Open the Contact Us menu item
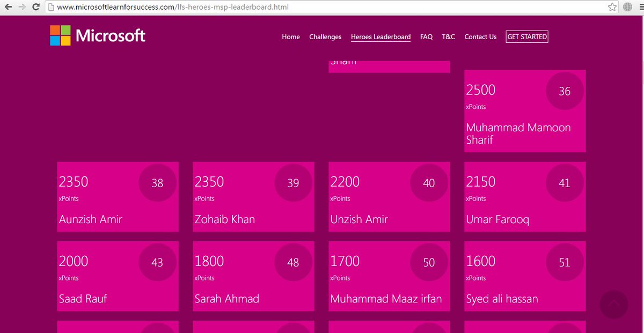The height and width of the screenshot is (333, 644). (480, 37)
